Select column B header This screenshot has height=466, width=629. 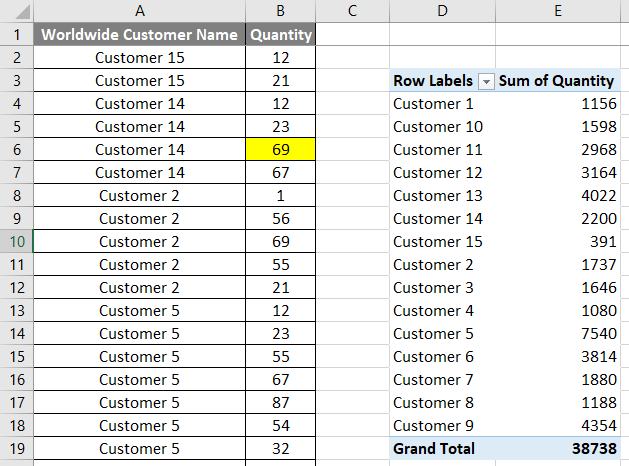280,11
